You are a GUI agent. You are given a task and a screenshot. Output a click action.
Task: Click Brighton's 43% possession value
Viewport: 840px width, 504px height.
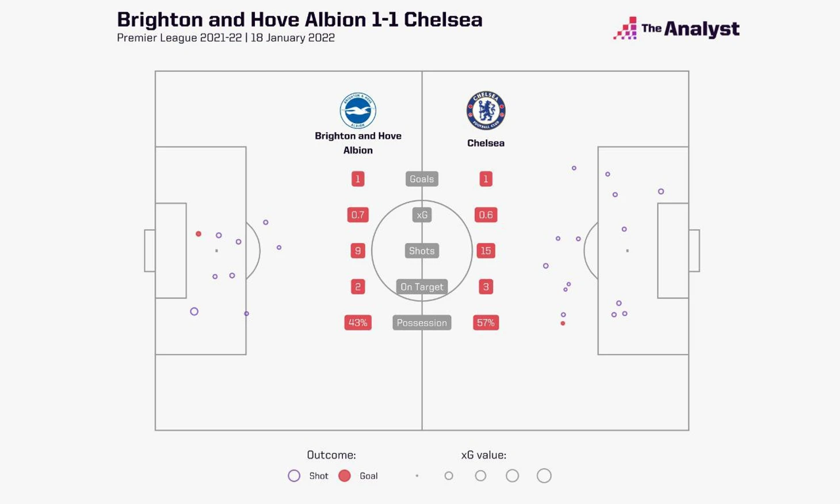point(358,323)
